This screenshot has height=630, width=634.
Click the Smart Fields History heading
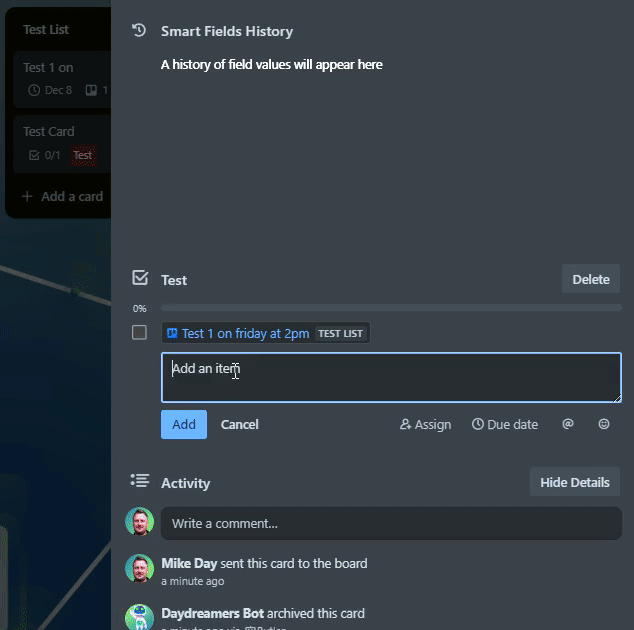pos(227,31)
